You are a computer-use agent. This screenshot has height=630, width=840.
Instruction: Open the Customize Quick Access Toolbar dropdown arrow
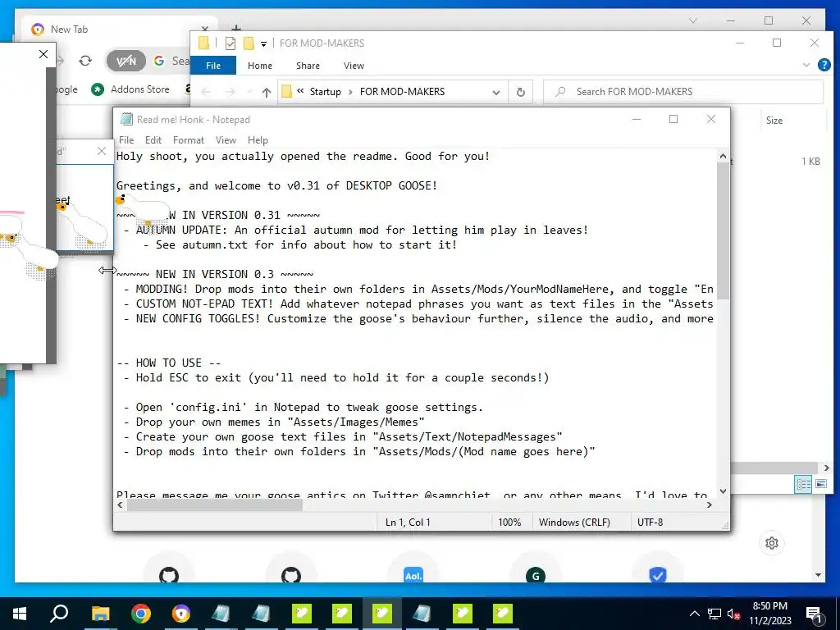263,44
